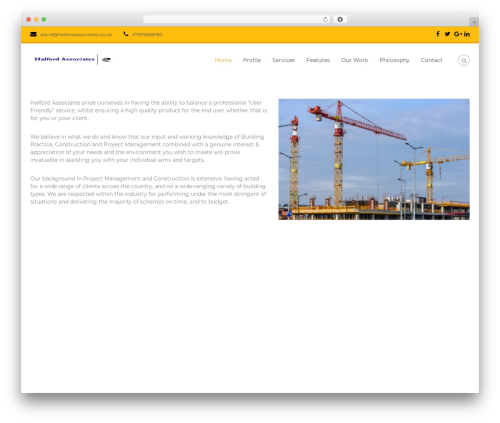This screenshot has width=500, height=423.
Task: Click the search magnifier icon
Action: click(464, 60)
